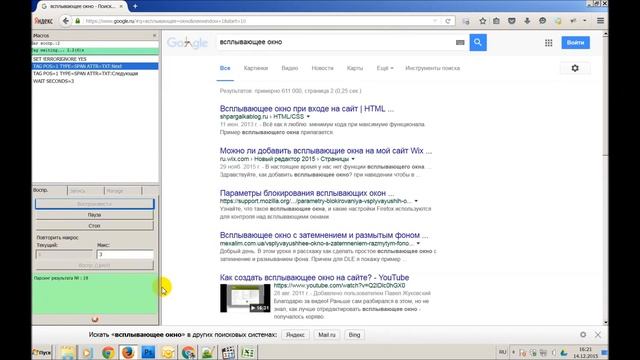Save page to Pocket
Viewport: 640px width, 360px height.
511,21
